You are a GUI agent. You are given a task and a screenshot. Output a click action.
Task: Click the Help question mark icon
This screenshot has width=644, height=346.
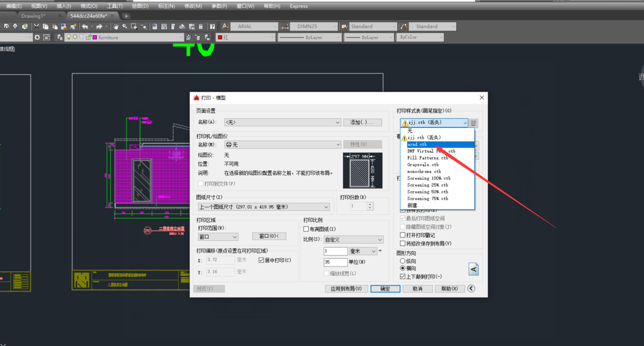pos(212,26)
